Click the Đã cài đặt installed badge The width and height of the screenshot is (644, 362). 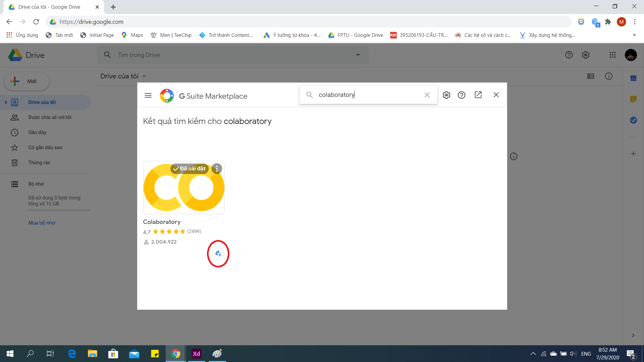(190, 169)
